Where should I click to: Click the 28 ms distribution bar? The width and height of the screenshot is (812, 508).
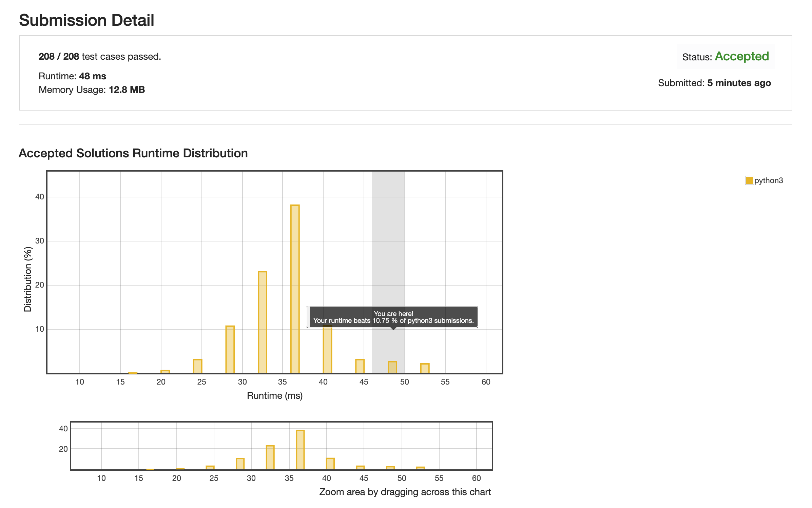coord(230,349)
